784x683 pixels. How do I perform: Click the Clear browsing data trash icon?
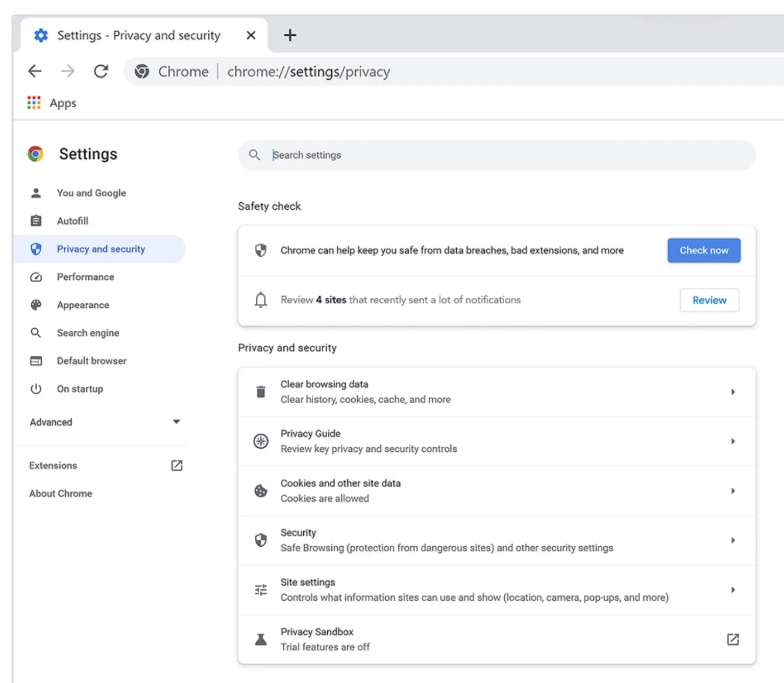tap(261, 391)
